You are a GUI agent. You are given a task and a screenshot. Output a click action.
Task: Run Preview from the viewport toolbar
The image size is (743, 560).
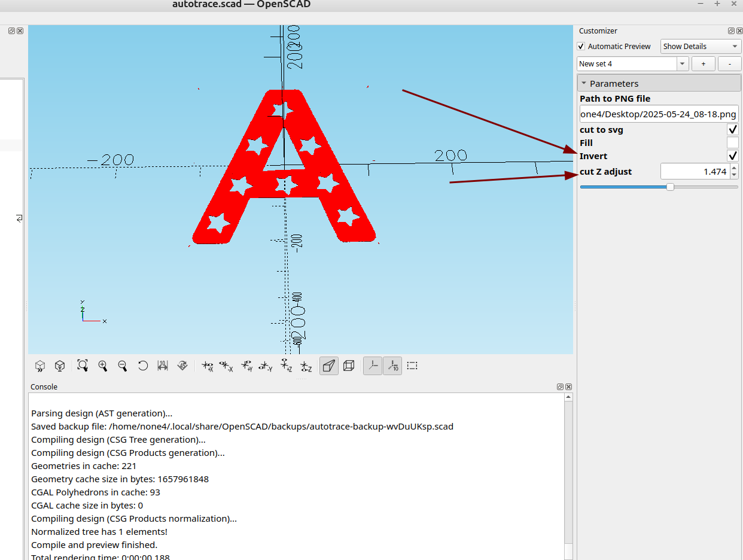(40, 366)
